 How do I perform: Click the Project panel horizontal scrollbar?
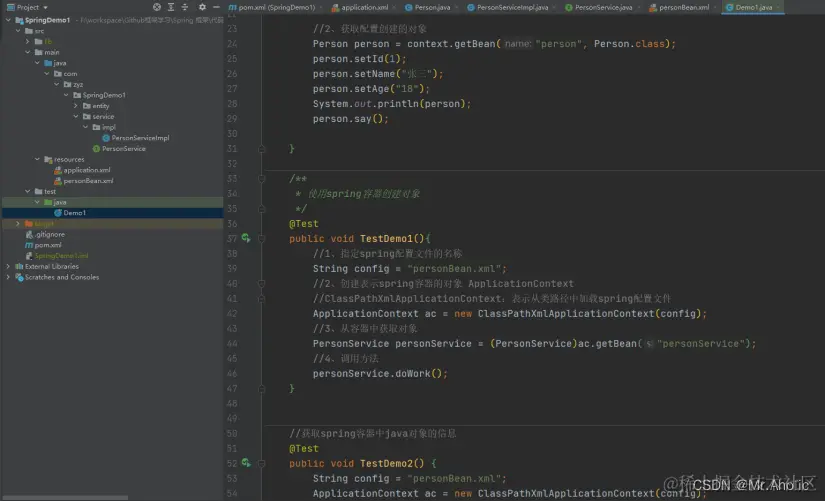tap(64, 497)
